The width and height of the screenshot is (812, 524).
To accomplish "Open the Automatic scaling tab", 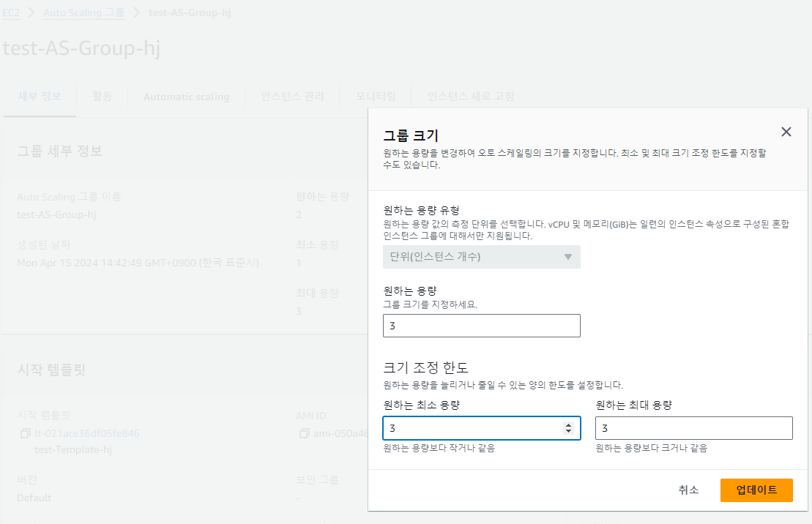I will [187, 97].
